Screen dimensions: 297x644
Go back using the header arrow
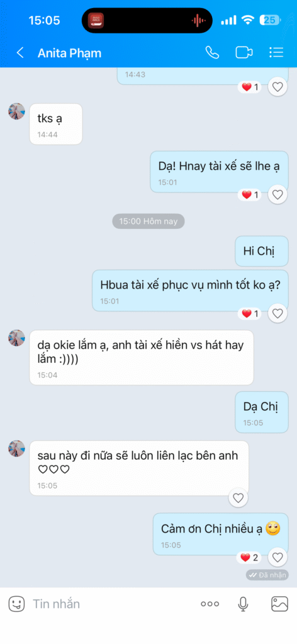click(x=20, y=53)
